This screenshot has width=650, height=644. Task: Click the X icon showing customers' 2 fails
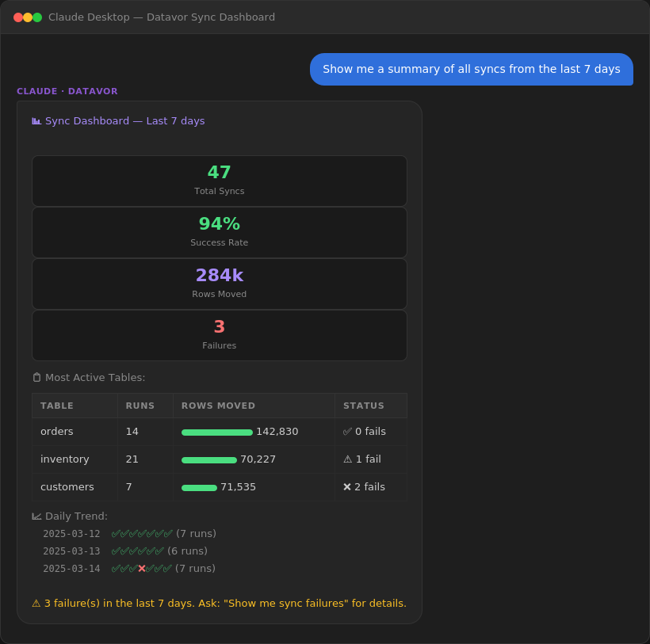coord(346,487)
